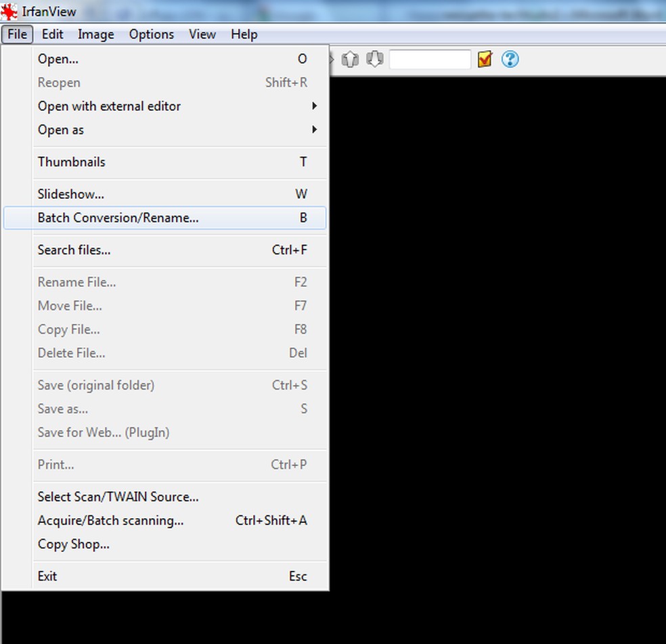
Task: Open the View menu
Action: (x=202, y=34)
